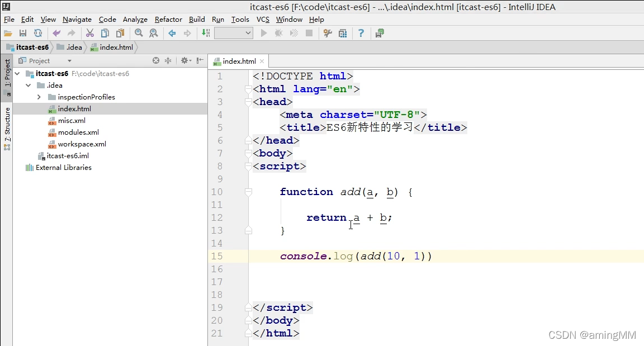This screenshot has height=346, width=644.
Task: Toggle the 1: Project side tool window
Action: pyautogui.click(x=7, y=77)
